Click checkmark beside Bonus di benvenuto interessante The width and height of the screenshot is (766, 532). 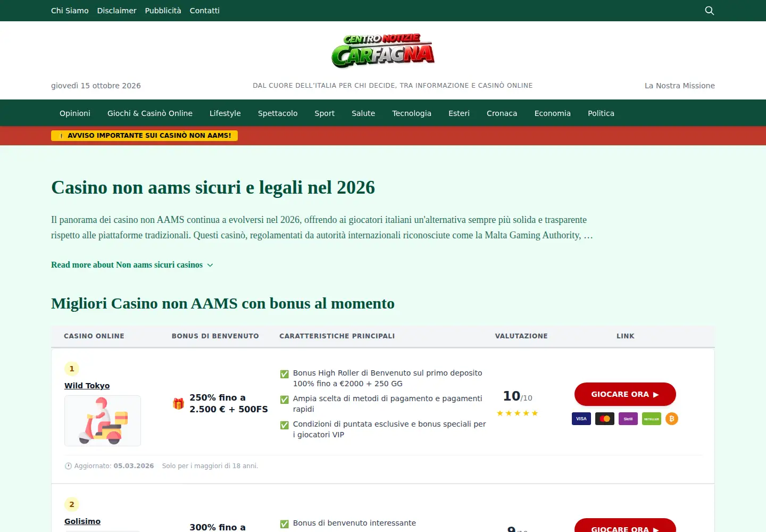pyautogui.click(x=285, y=524)
